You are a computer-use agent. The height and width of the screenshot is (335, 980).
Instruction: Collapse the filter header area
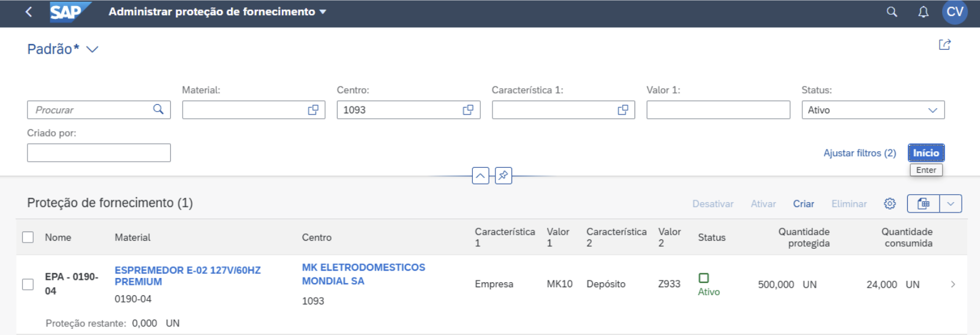pyautogui.click(x=481, y=176)
